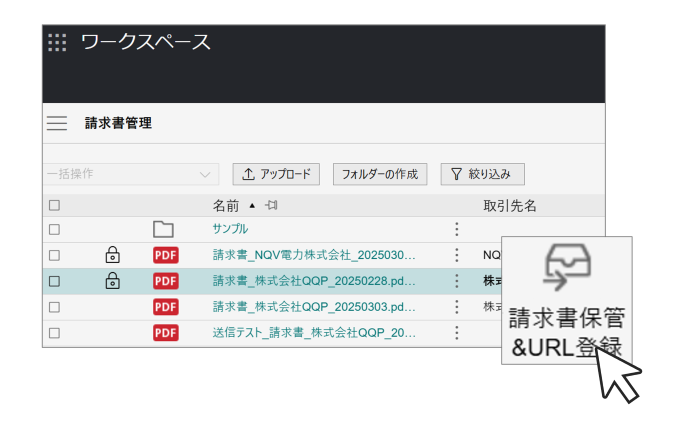686x431 pixels.
Task: Open the three-dot menu for NQV電力株式会社 file
Action: click(x=457, y=255)
